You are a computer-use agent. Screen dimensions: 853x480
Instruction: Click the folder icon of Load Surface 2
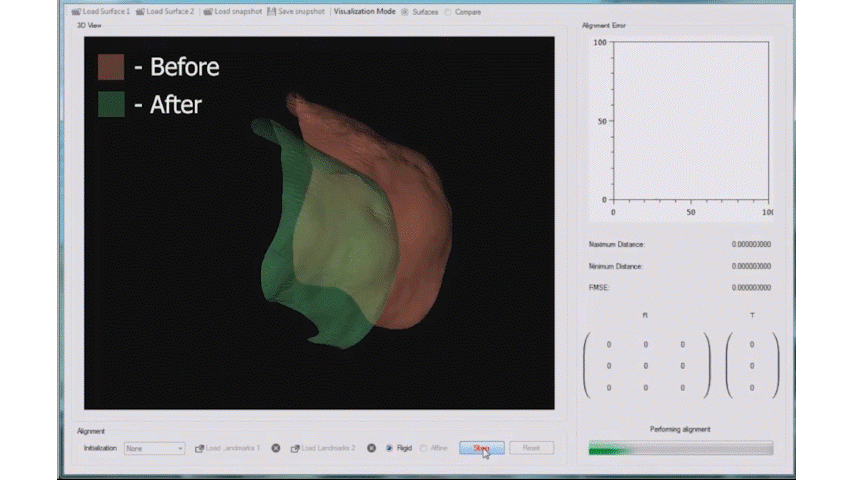[140, 11]
